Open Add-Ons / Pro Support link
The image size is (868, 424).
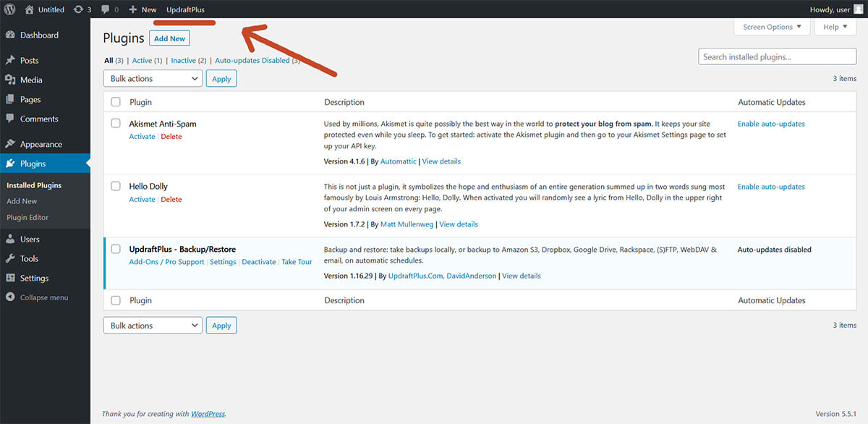click(x=166, y=262)
